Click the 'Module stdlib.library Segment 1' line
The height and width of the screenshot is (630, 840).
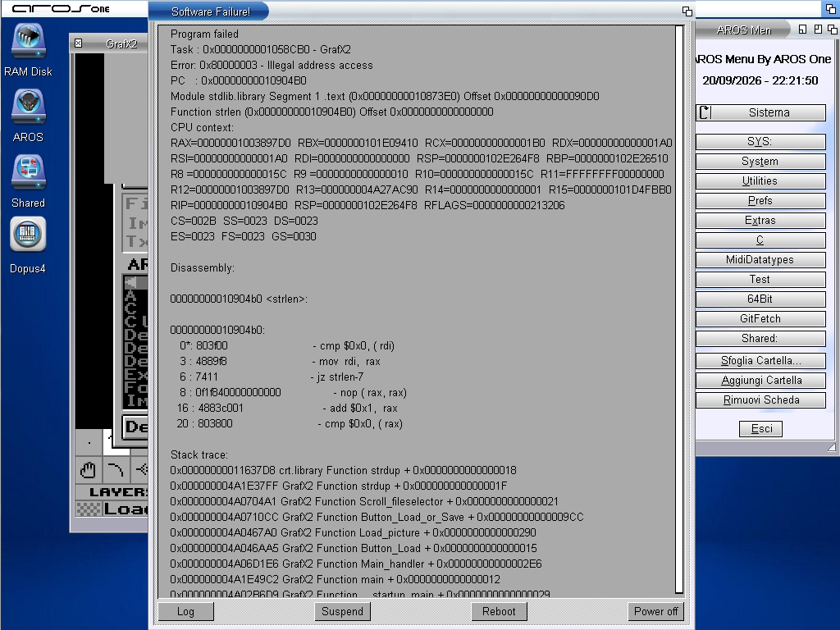pos(385,96)
